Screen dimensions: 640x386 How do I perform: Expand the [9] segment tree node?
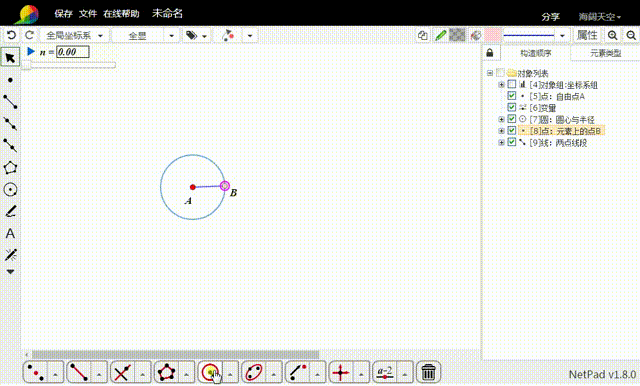click(x=501, y=142)
